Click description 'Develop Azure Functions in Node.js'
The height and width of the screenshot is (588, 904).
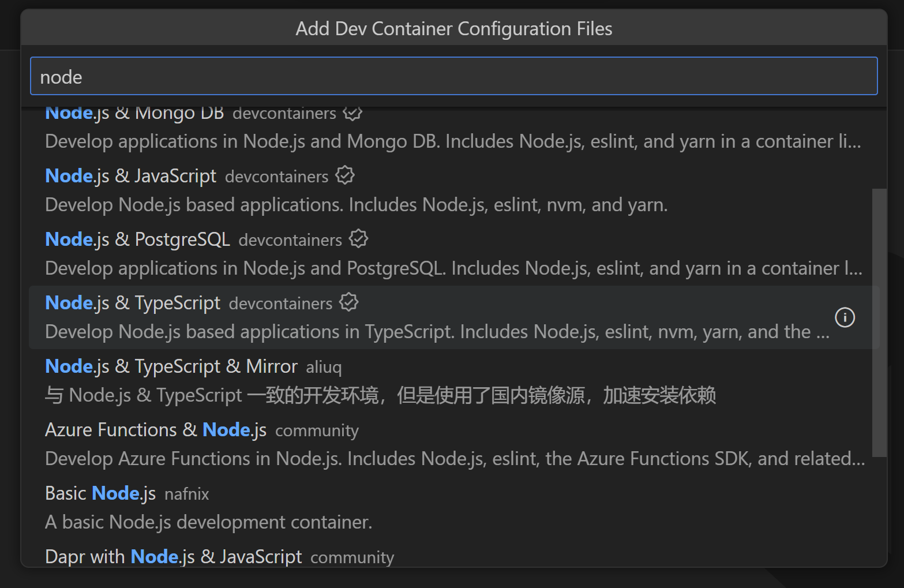pos(455,459)
